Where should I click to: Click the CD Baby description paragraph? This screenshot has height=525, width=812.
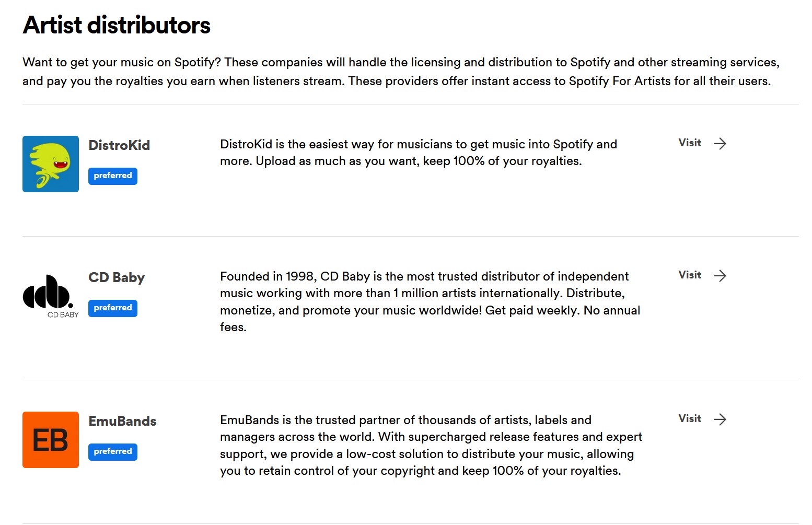[x=430, y=301]
